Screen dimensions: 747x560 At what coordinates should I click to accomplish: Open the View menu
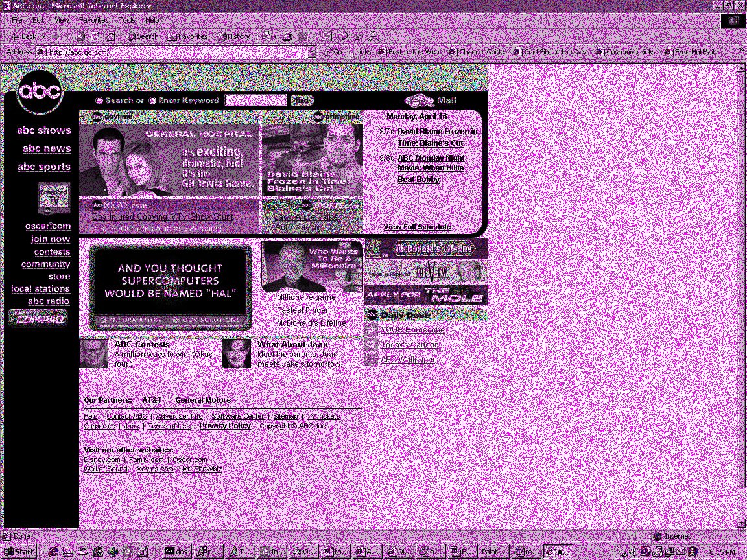[x=62, y=20]
